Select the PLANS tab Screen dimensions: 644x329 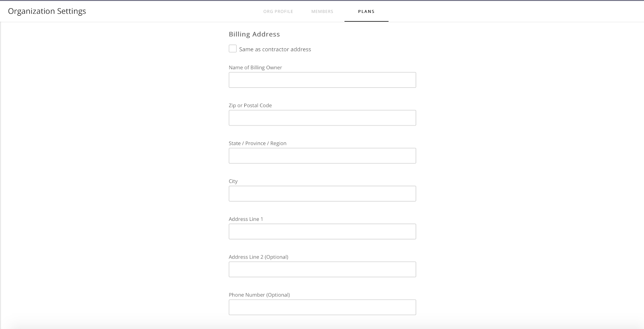point(366,11)
